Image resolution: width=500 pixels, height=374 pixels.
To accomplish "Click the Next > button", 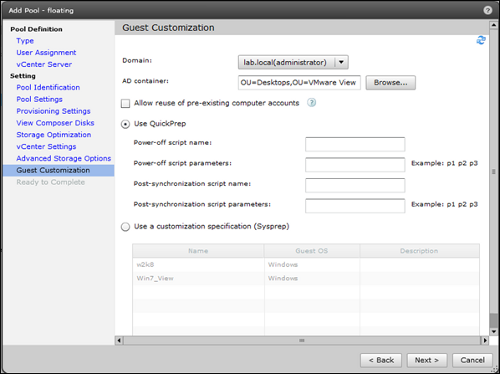I will [x=427, y=360].
